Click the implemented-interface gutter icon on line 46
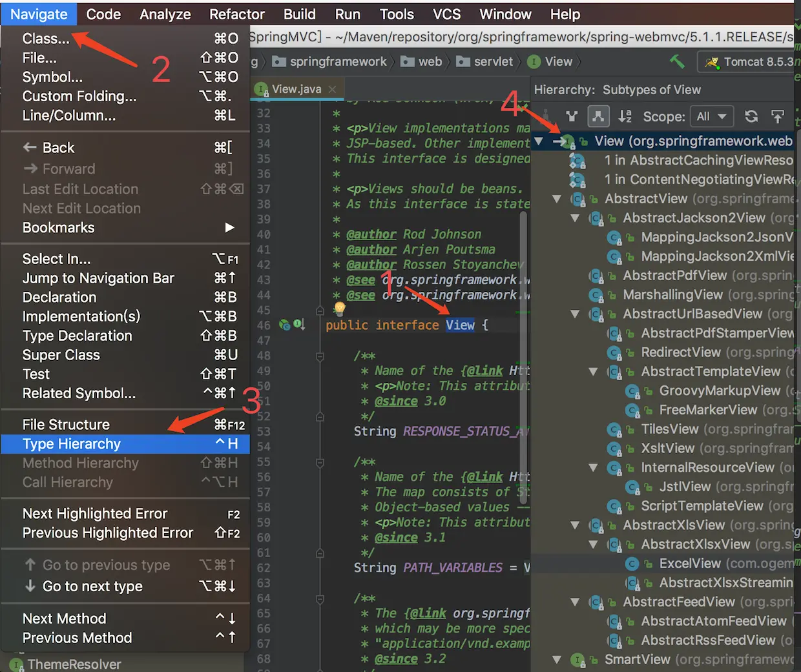The image size is (801, 672). click(x=298, y=324)
